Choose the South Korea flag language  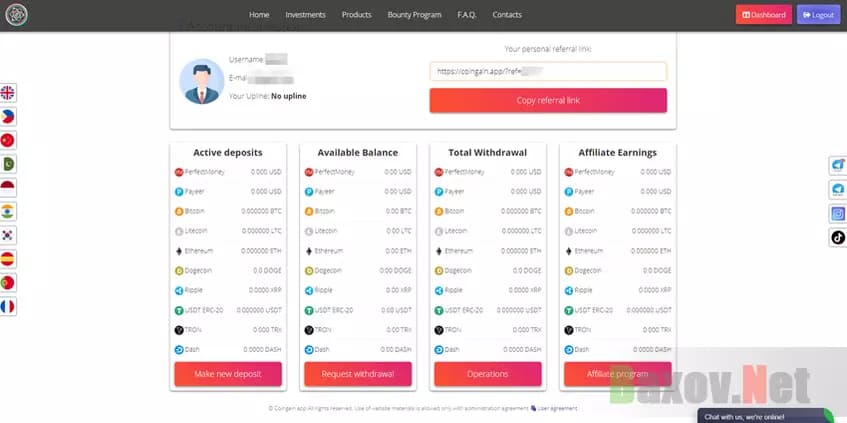click(x=8, y=235)
